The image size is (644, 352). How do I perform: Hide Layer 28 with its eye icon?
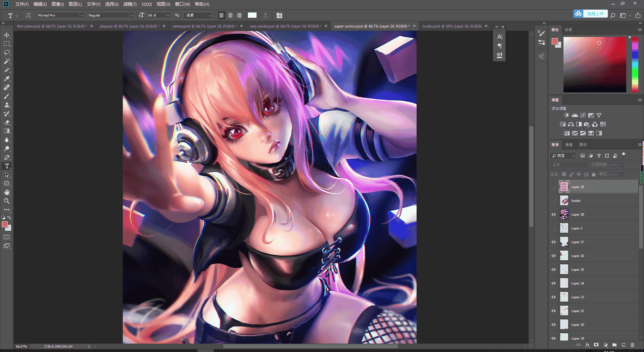click(553, 214)
